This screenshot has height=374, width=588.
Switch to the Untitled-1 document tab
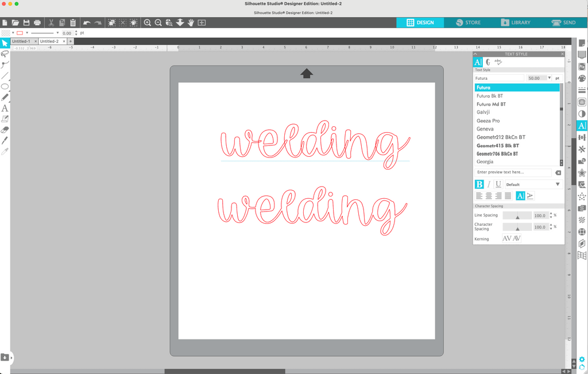[x=22, y=41]
